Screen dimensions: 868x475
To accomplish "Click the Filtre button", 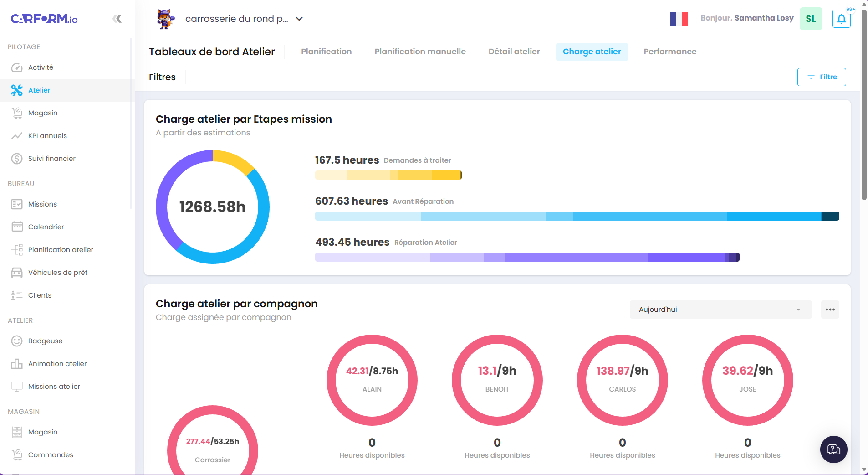I will coord(821,77).
